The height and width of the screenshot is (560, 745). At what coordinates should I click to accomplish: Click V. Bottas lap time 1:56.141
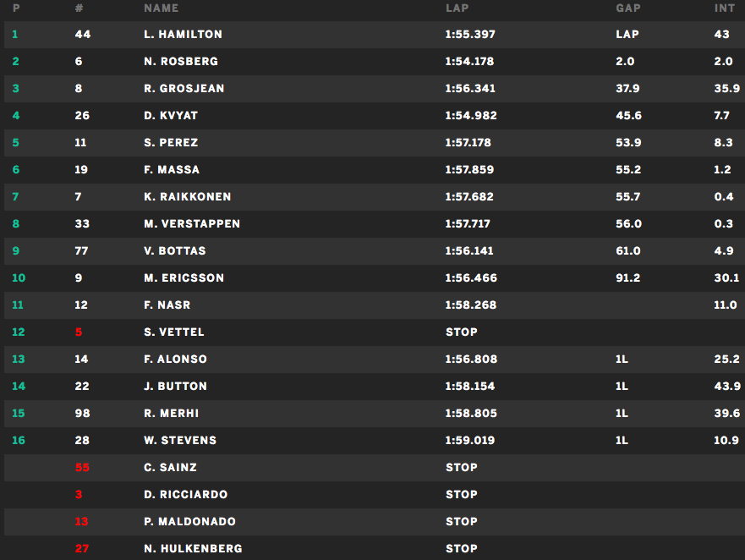point(468,251)
